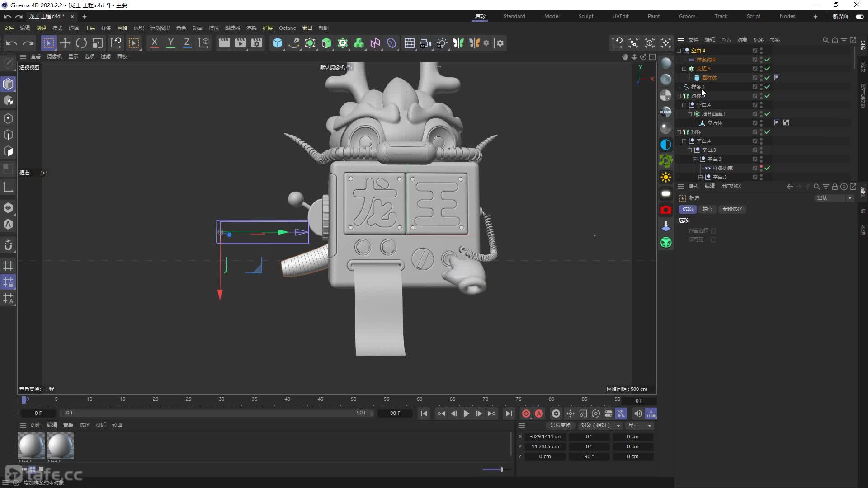Collapse top 空白.4 tree node
868x488 pixels.
pos(679,51)
